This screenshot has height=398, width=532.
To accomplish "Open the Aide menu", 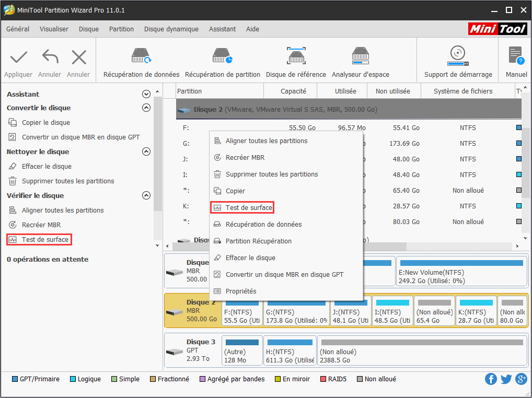I will point(252,29).
